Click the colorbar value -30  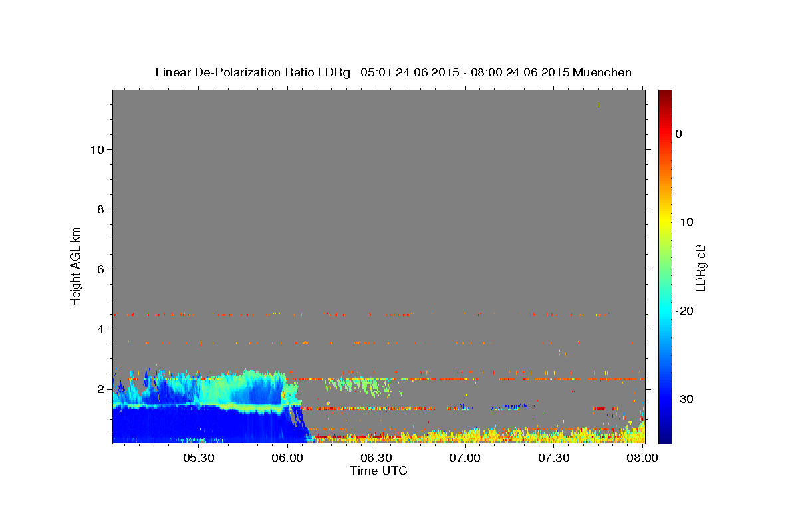pos(685,399)
